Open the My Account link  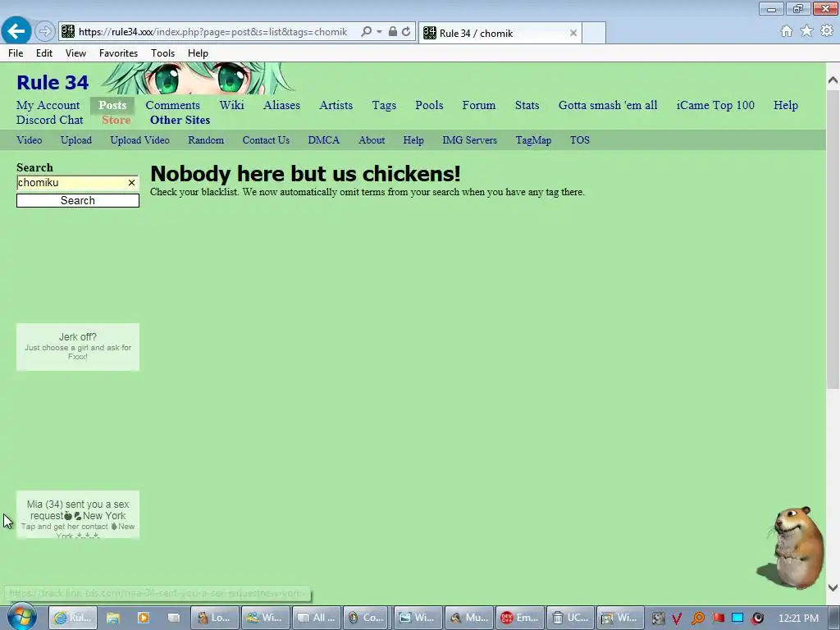(48, 105)
